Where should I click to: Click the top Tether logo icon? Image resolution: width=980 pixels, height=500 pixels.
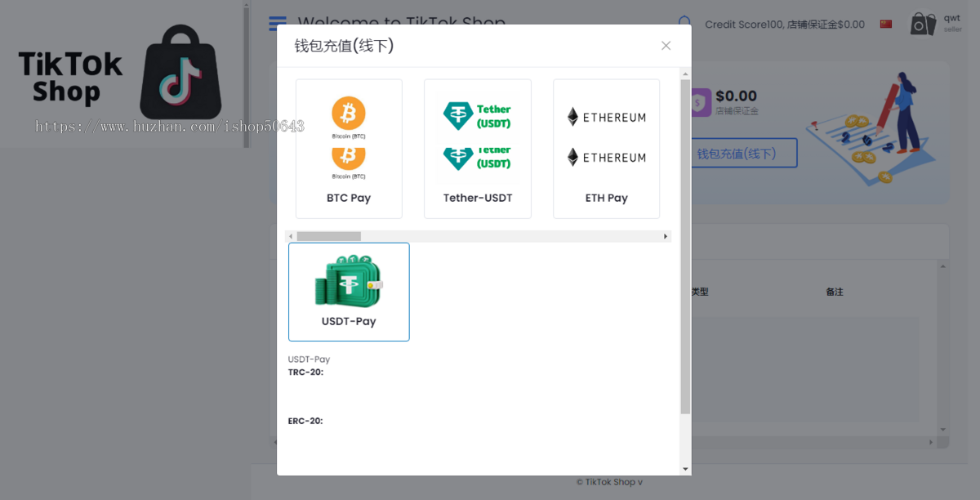(478, 116)
